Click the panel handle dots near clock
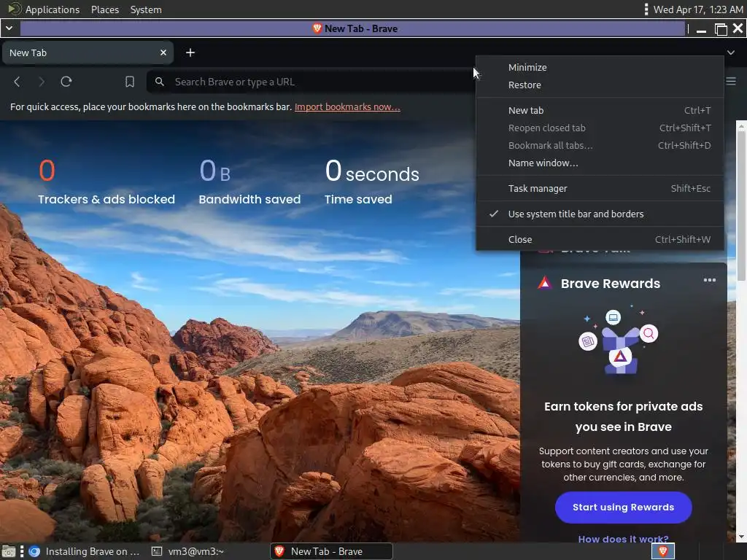747x560 pixels. click(646, 9)
